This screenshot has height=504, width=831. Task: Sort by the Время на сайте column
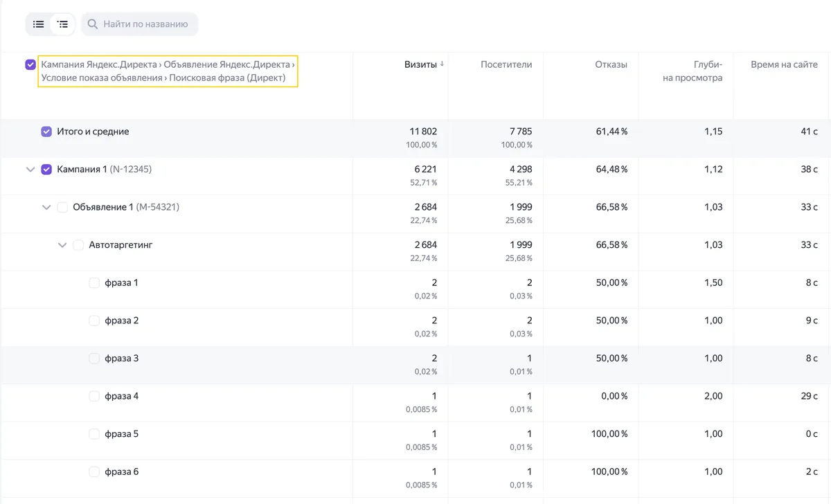(785, 64)
